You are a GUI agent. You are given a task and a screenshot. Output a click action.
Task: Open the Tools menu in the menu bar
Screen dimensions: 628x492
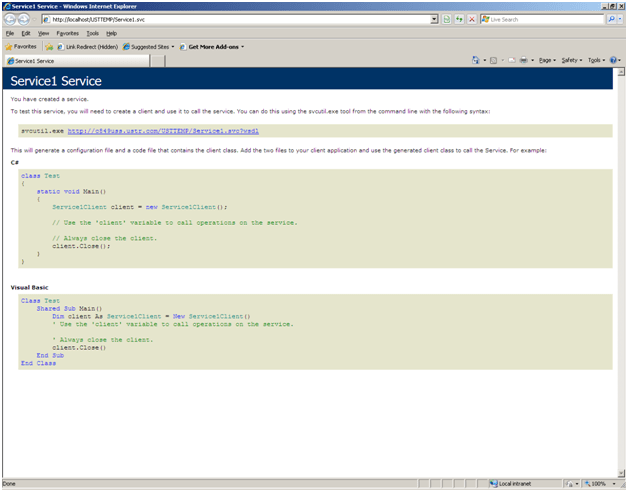pyautogui.click(x=92, y=33)
